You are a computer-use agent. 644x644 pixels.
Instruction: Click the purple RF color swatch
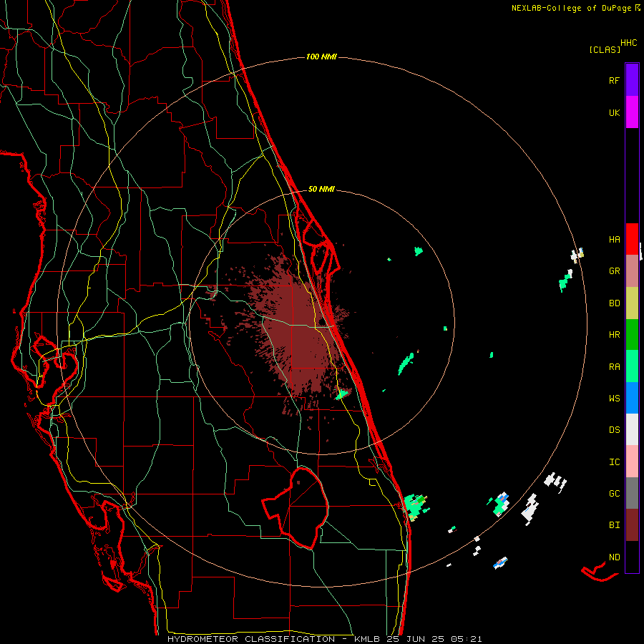click(x=632, y=80)
